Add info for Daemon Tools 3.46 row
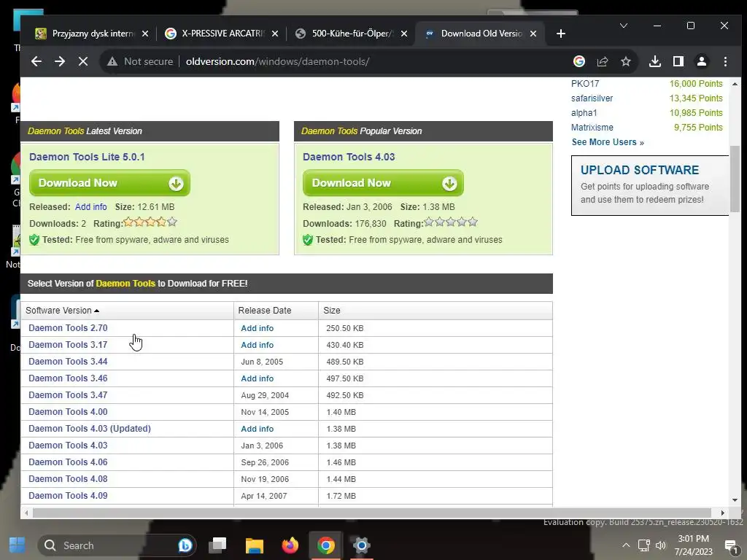Image resolution: width=747 pixels, height=560 pixels. 258,378
